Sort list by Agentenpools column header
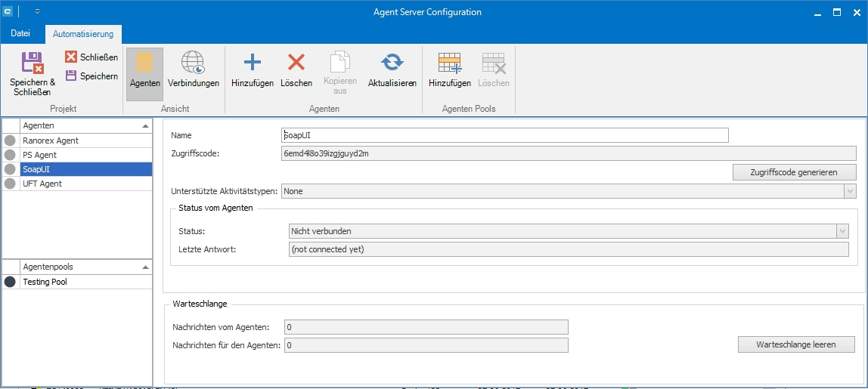 pos(76,267)
